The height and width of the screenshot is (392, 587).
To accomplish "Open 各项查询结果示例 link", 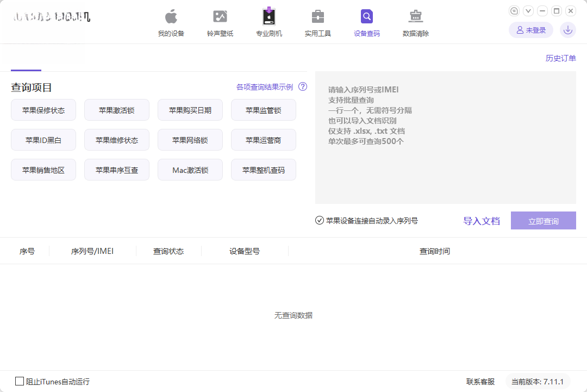I will (264, 87).
